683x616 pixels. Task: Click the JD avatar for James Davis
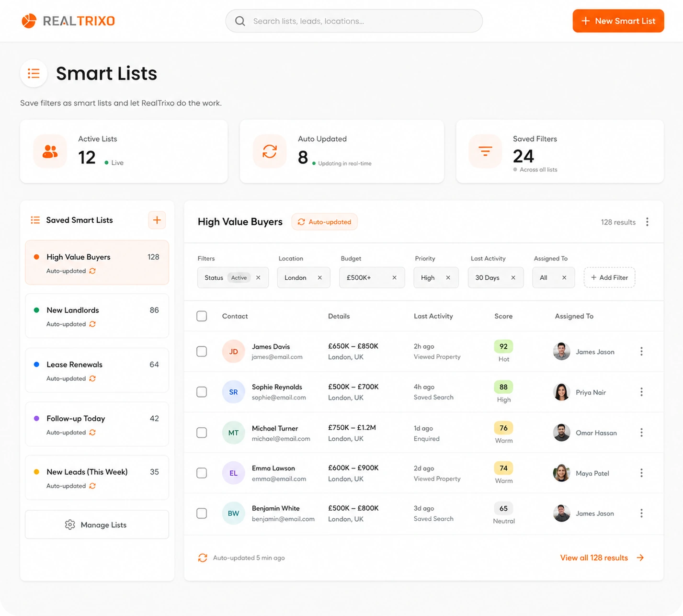pos(233,352)
